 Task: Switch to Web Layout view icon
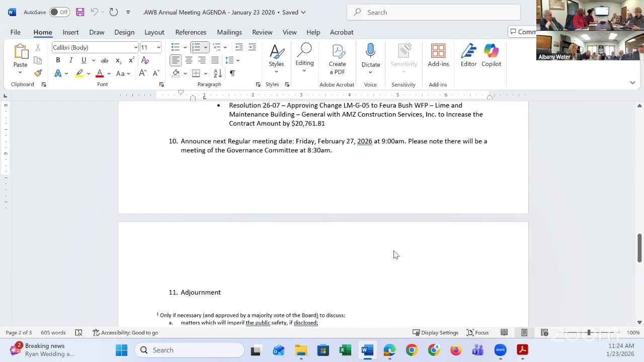(x=544, y=332)
